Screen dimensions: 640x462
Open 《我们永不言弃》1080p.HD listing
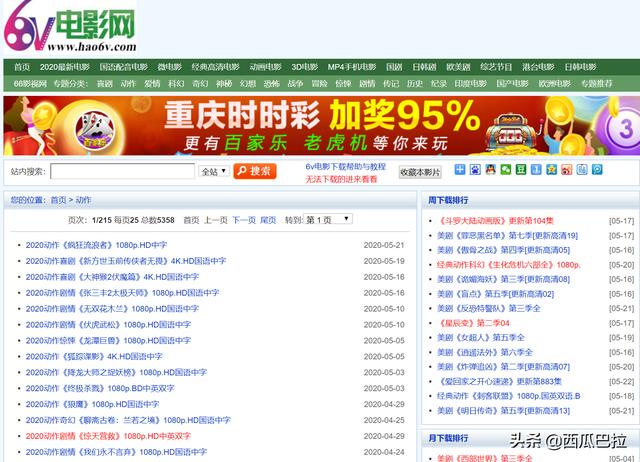[116, 452]
